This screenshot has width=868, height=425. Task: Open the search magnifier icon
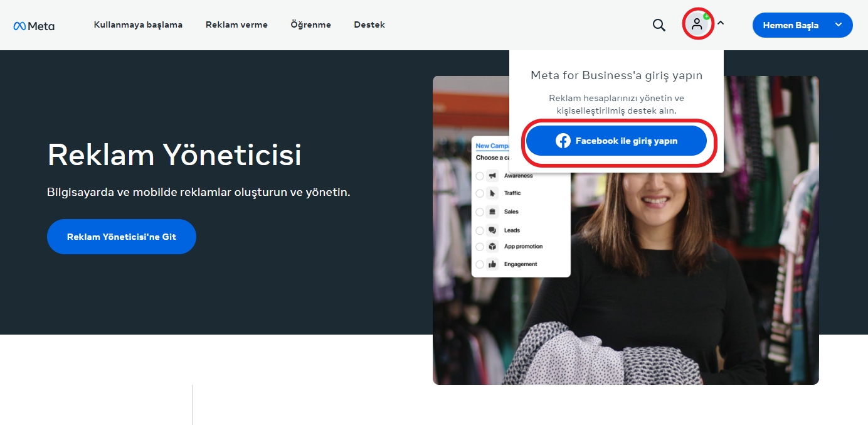tap(659, 25)
